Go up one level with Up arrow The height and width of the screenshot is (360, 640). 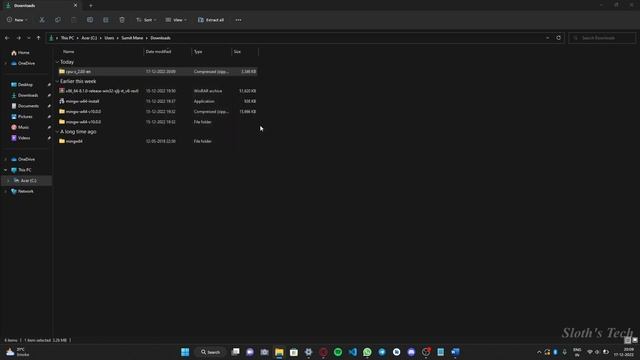[38, 38]
